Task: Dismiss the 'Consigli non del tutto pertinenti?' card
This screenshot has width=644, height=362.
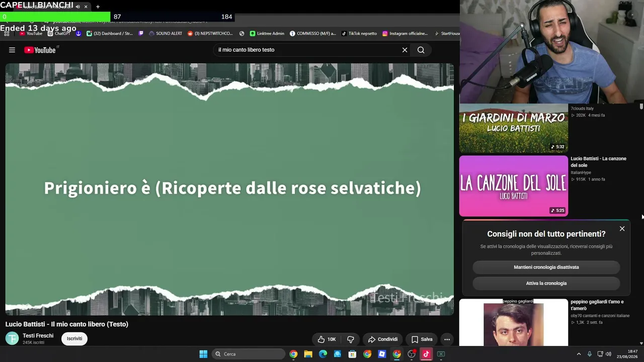Action: (x=622, y=229)
